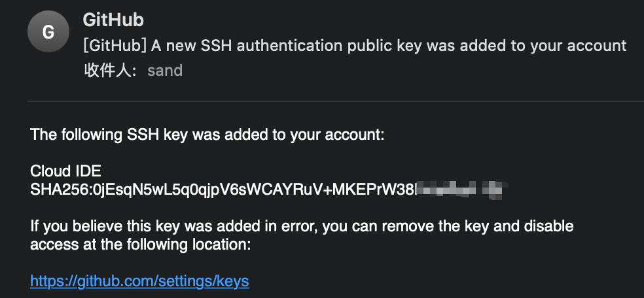The width and height of the screenshot is (644, 298).
Task: Click the 'access at the following location' line
Action: pyautogui.click(x=141, y=244)
